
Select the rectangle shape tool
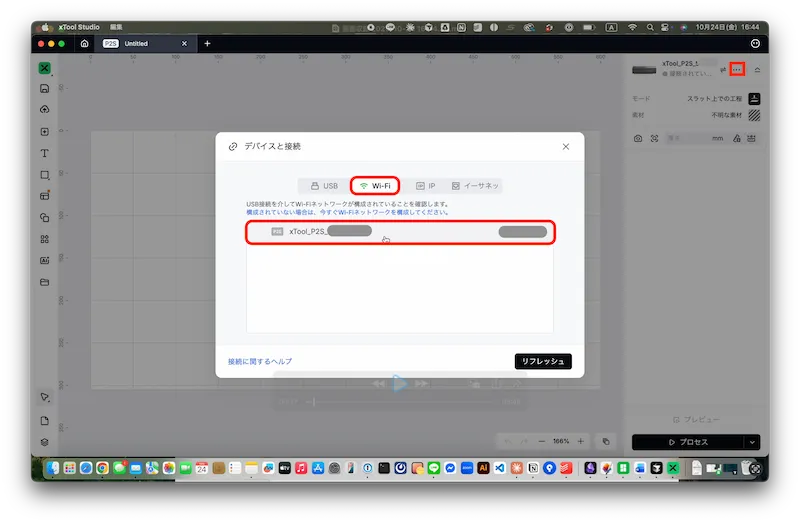(45, 175)
